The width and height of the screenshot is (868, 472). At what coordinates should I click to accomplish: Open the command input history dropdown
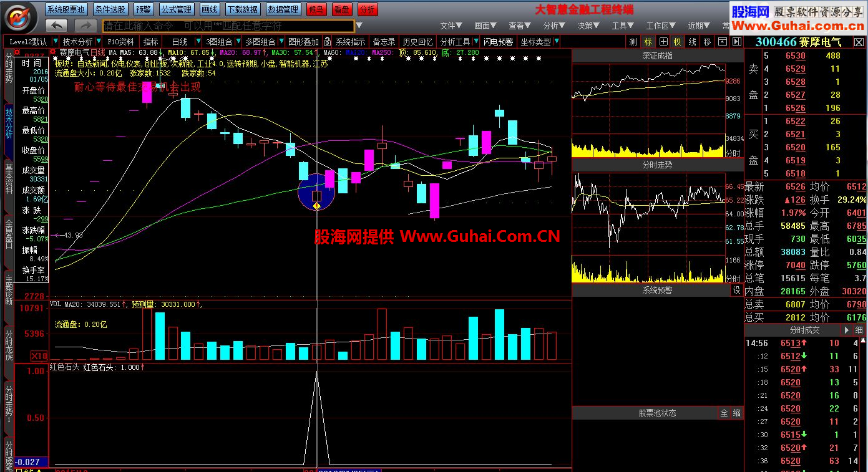[359, 26]
